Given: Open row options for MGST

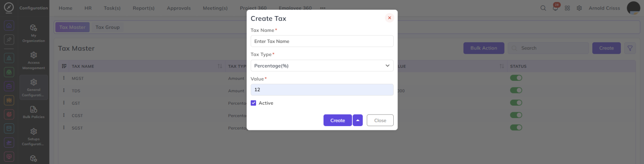Looking at the screenshot, I should [64, 78].
